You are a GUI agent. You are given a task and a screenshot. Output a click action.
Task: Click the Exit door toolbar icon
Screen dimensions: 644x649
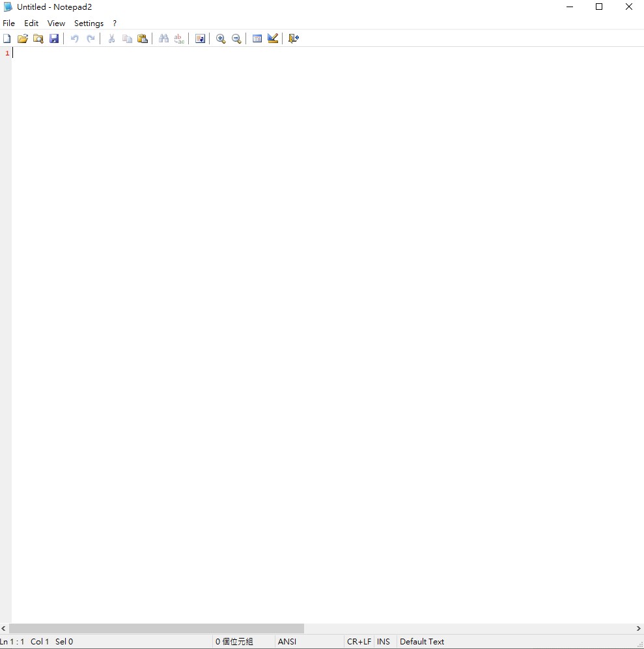(x=294, y=38)
